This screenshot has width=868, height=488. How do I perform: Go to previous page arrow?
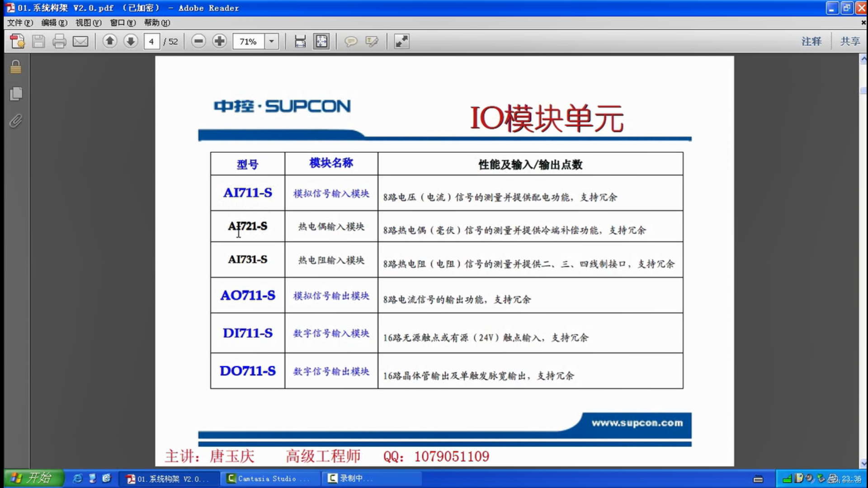coord(109,42)
